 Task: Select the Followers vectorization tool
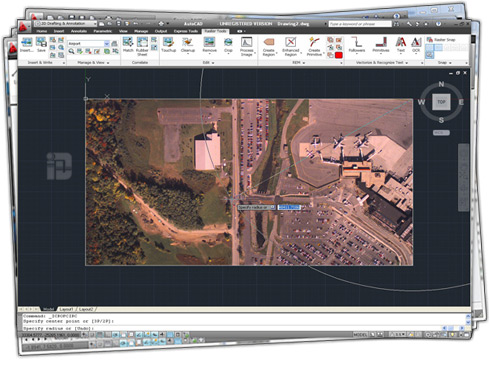point(357,45)
